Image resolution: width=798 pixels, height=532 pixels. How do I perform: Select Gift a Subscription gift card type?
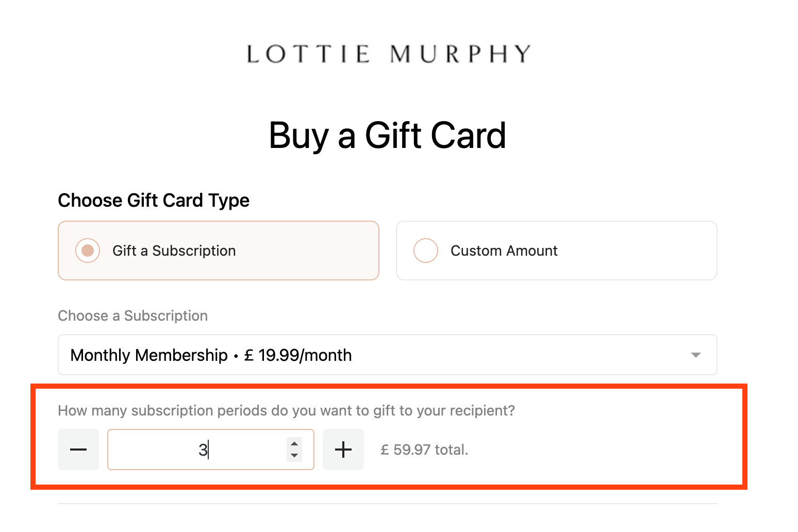219,251
